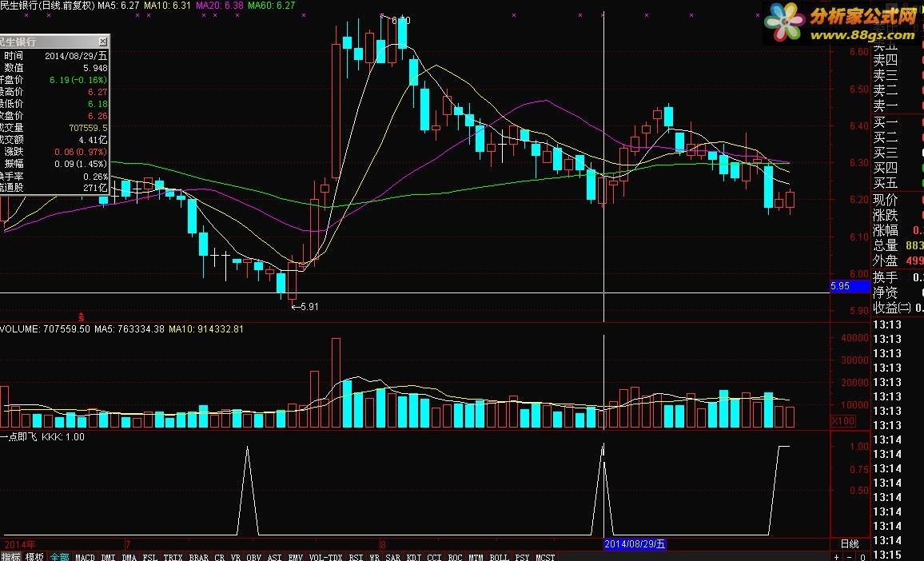
Task: Click the MA20: 6.38 label
Action: pos(220,6)
